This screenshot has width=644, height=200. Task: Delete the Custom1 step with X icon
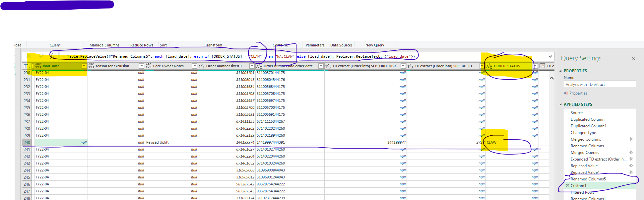click(567, 185)
